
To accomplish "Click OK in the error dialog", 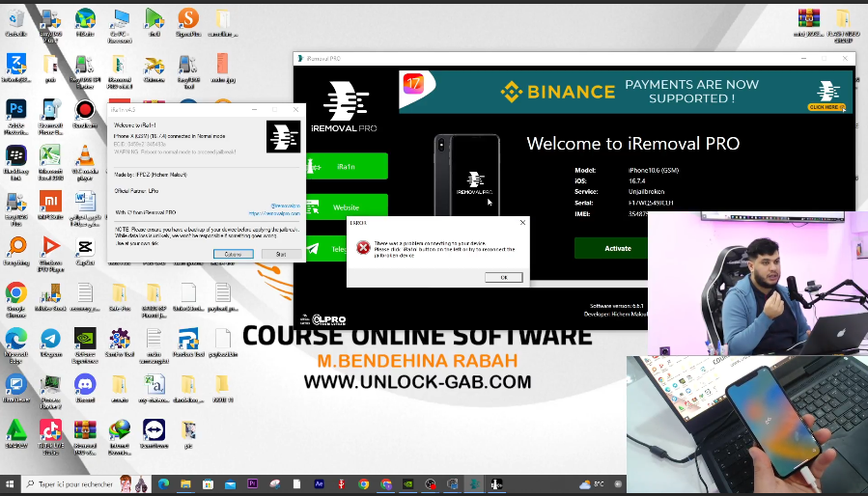I will coord(503,277).
